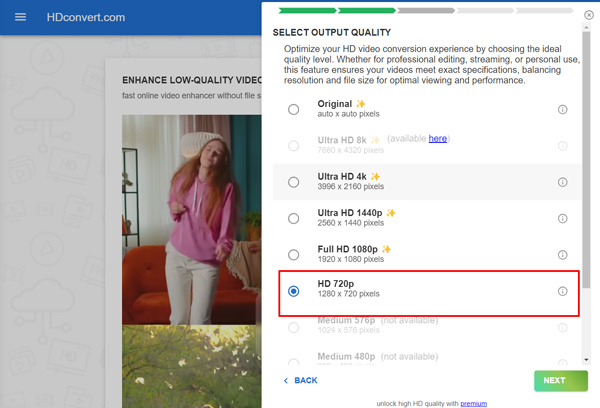
Task: Select the Ultra HD 4k radio button
Action: (293, 182)
